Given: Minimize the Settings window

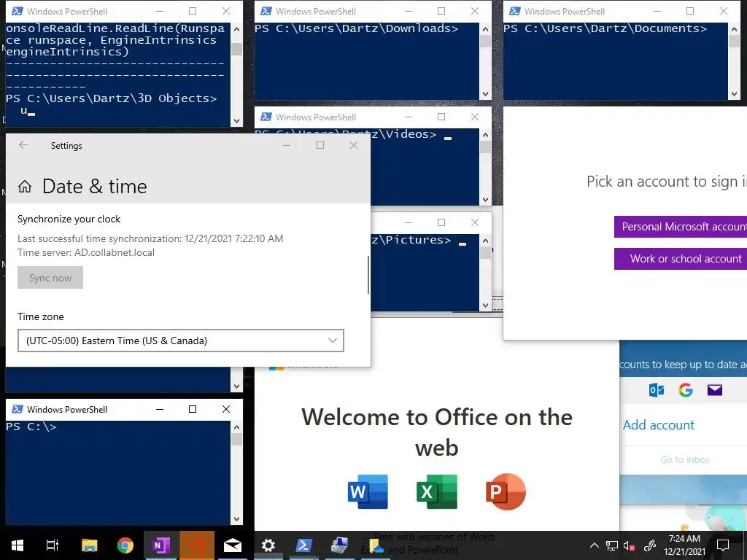Looking at the screenshot, I should tap(286, 145).
